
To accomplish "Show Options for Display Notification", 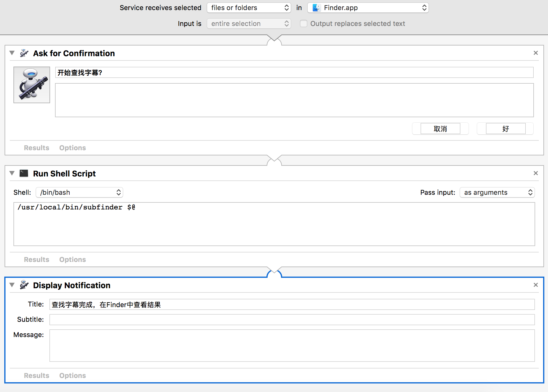I will coord(73,376).
